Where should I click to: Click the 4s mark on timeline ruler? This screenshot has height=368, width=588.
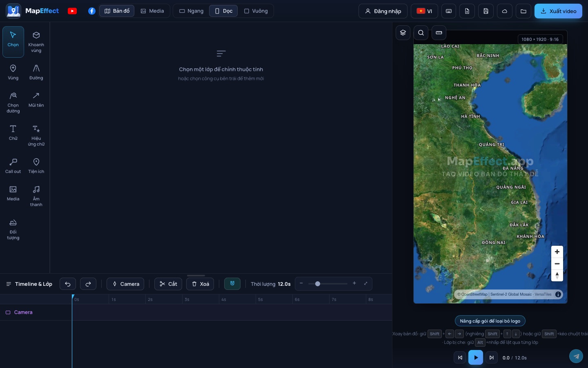click(x=224, y=300)
